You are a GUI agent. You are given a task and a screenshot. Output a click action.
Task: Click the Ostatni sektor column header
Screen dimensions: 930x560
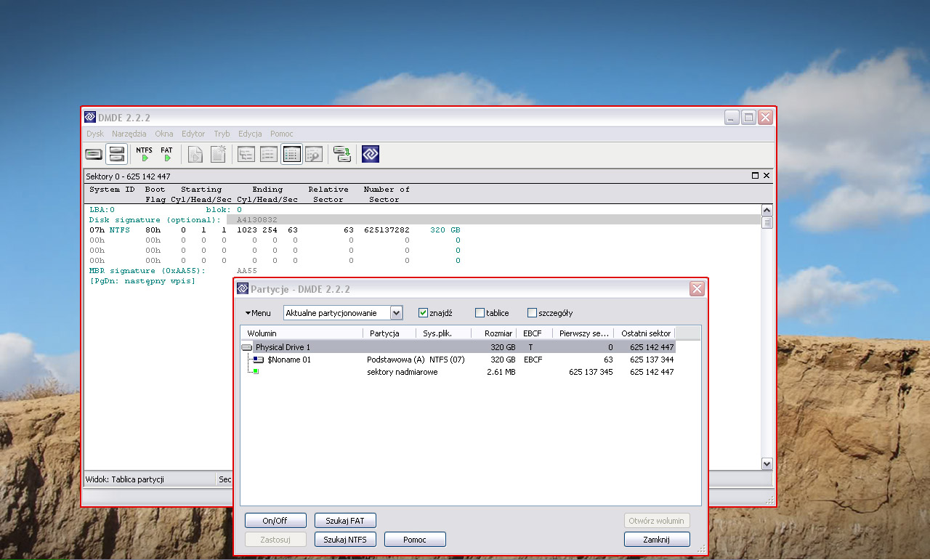point(644,333)
